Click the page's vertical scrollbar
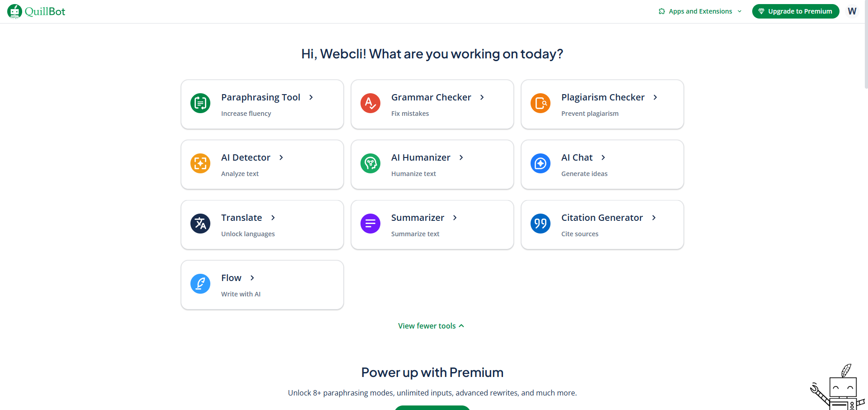The width and height of the screenshot is (868, 410). 866,45
